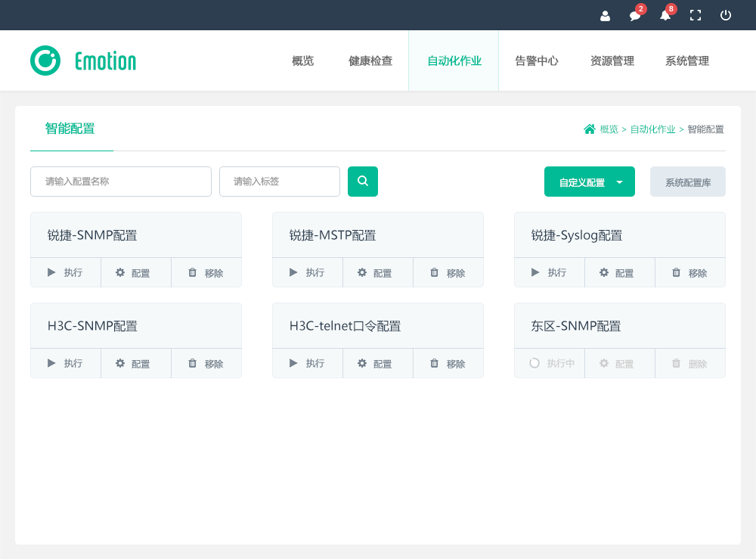Click the power logout icon
Screen dimensions: 756x559
tap(726, 16)
